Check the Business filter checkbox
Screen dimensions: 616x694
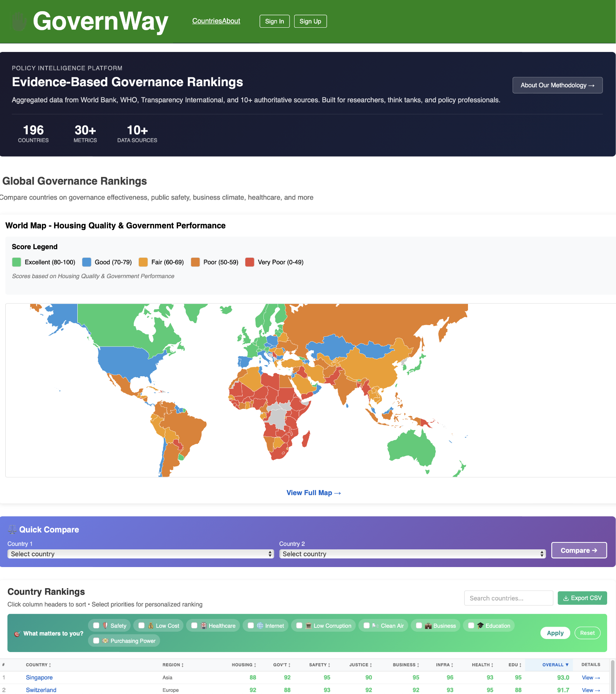pos(419,626)
